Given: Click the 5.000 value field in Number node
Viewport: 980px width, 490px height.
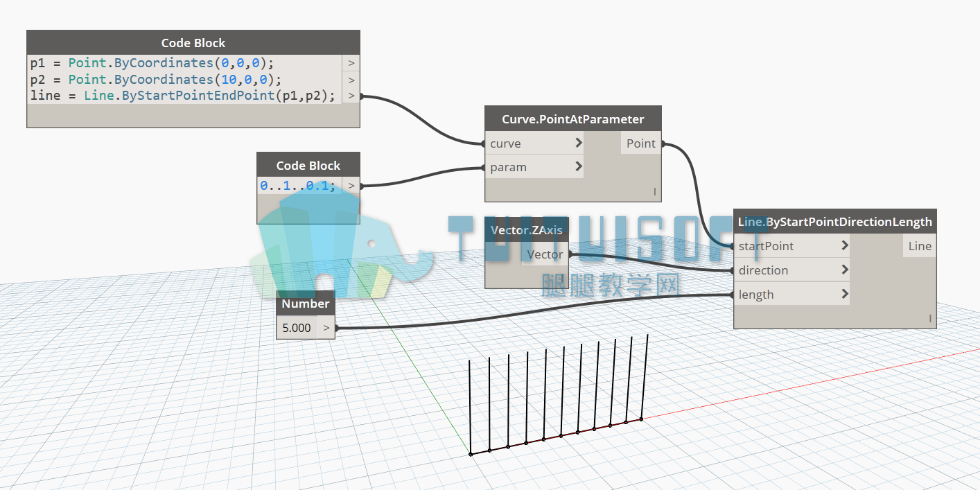Looking at the screenshot, I should click(x=297, y=328).
